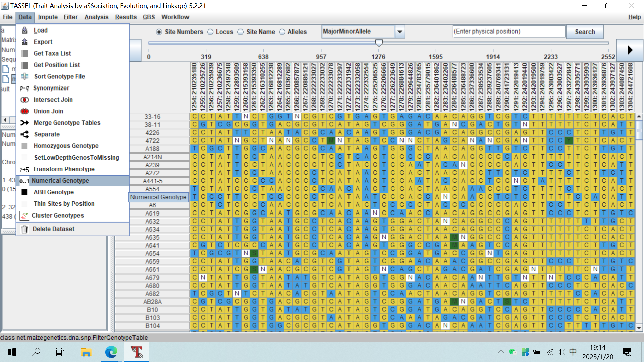The image size is (644, 362).
Task: Click the physical position input field
Action: pos(508,31)
